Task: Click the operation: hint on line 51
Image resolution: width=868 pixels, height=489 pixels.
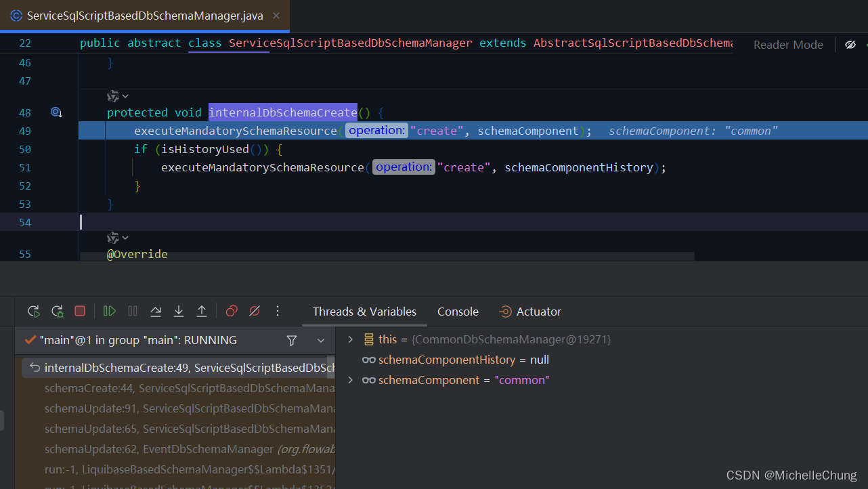Action: click(x=404, y=167)
